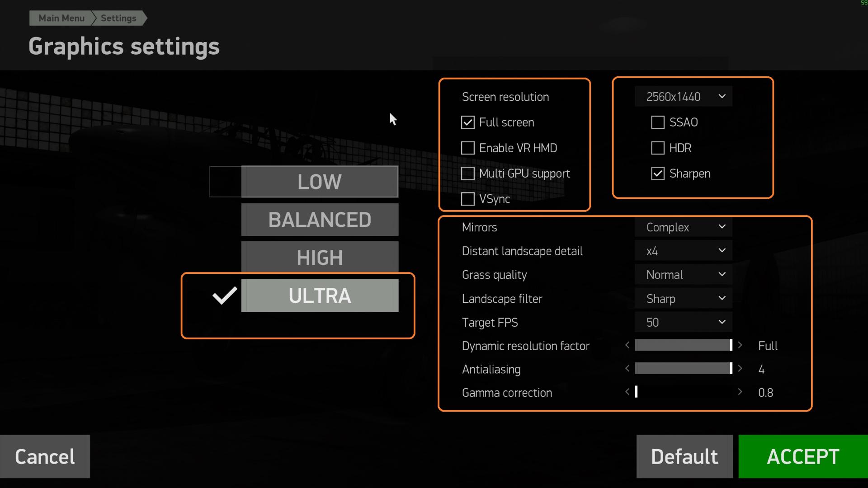Lower Gamma correction using left arrow
This screenshot has height=488, width=868.
[627, 392]
